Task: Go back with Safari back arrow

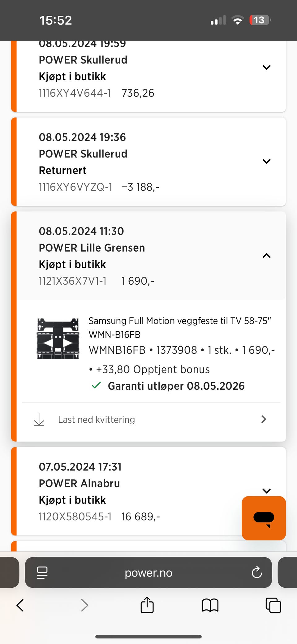Action: click(x=20, y=605)
